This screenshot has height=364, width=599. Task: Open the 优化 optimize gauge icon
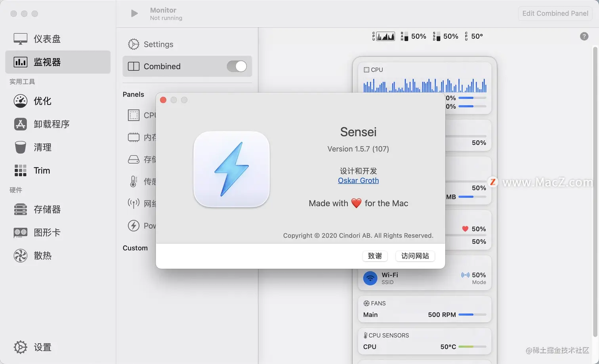21,101
